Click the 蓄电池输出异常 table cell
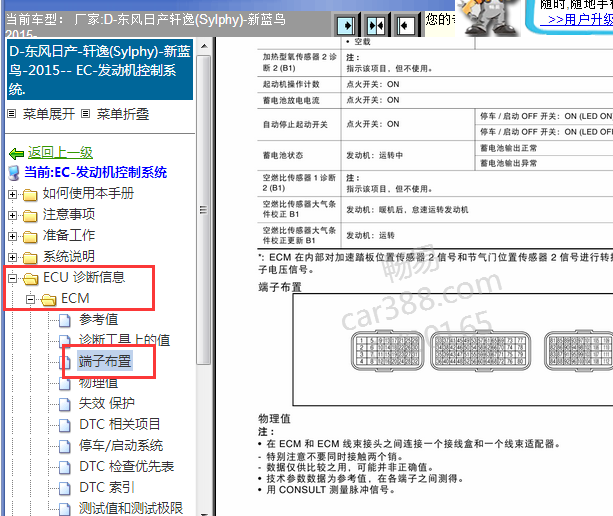 [x=544, y=163]
